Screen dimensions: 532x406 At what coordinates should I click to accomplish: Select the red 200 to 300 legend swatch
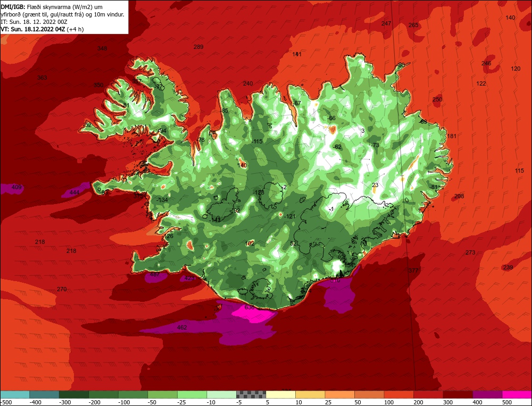pos(428,394)
